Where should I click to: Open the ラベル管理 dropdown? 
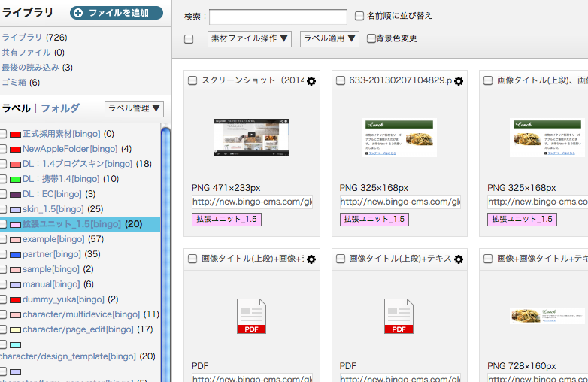coord(134,109)
